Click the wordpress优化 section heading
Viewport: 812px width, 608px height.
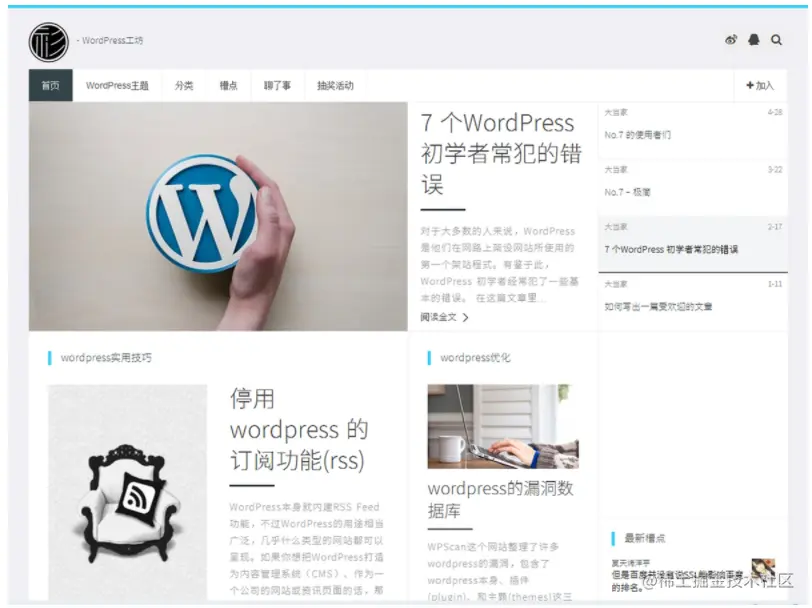point(475,357)
